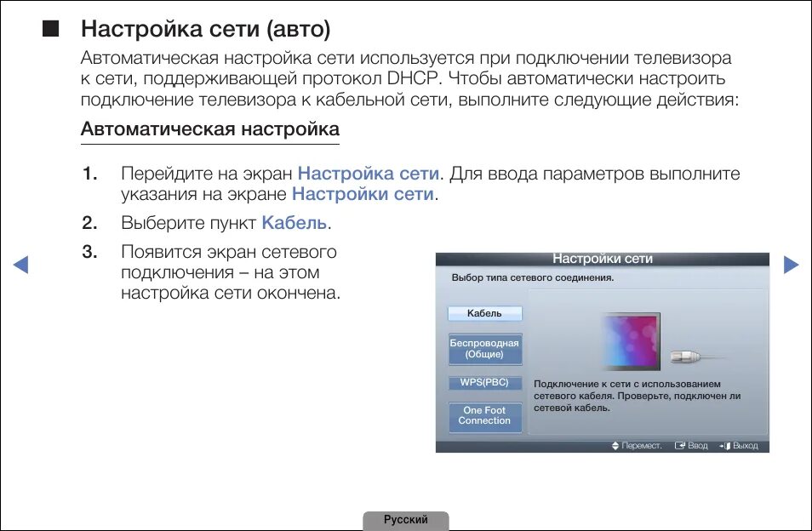
Task: Click the Ввод enter hint
Action: [691, 446]
